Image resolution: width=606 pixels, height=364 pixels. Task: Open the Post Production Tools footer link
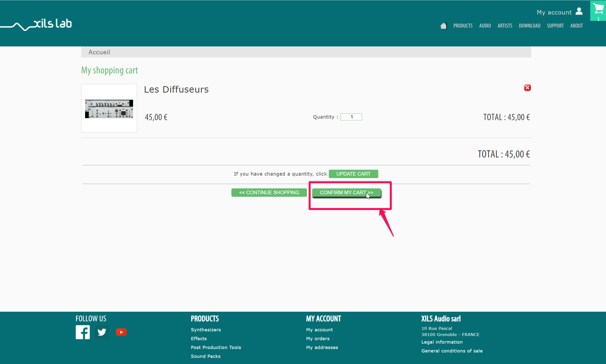point(216,347)
